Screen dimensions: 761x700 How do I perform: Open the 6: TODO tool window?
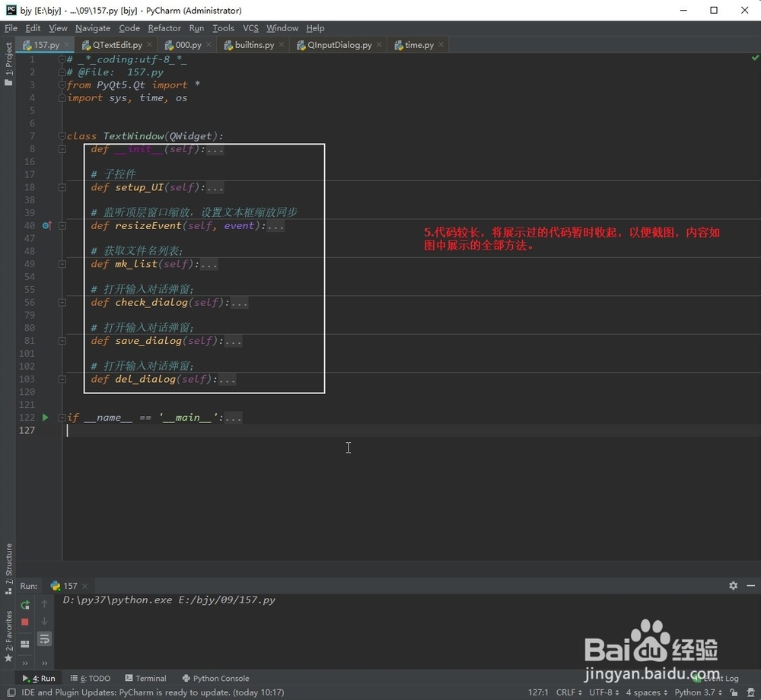click(91, 678)
